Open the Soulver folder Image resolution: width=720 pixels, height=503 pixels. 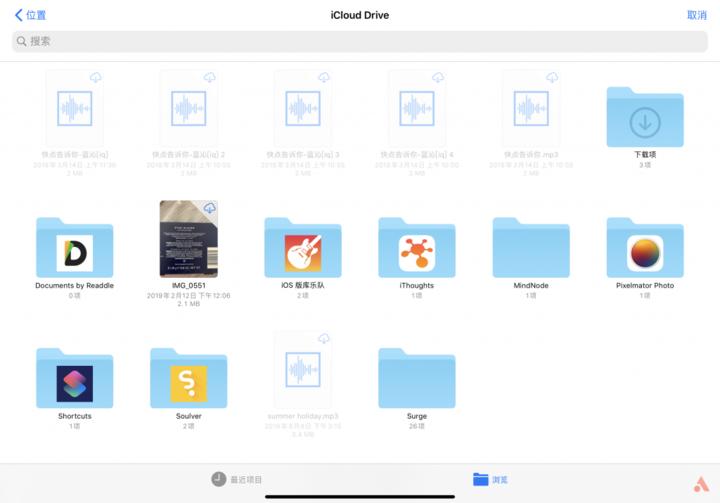[x=189, y=379]
